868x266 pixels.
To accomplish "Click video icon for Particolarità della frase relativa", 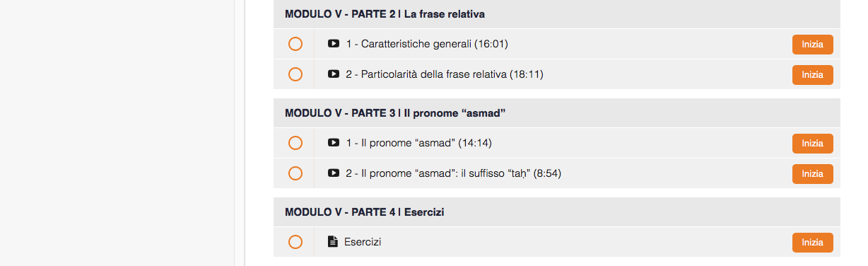I will point(334,74).
